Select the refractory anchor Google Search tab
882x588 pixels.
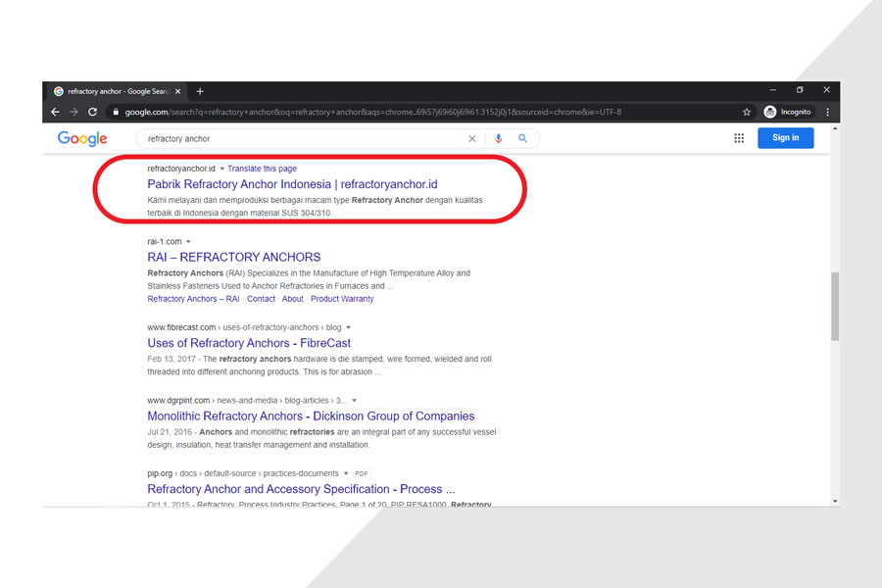click(117, 91)
